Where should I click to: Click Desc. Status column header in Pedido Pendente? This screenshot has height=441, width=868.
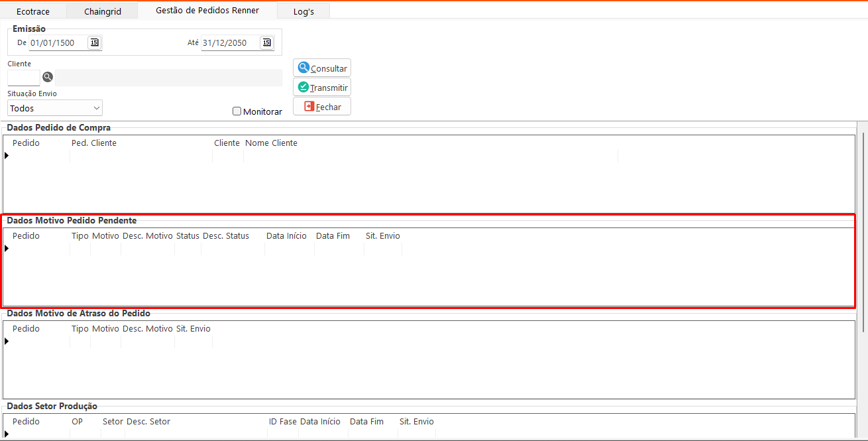[226, 236]
